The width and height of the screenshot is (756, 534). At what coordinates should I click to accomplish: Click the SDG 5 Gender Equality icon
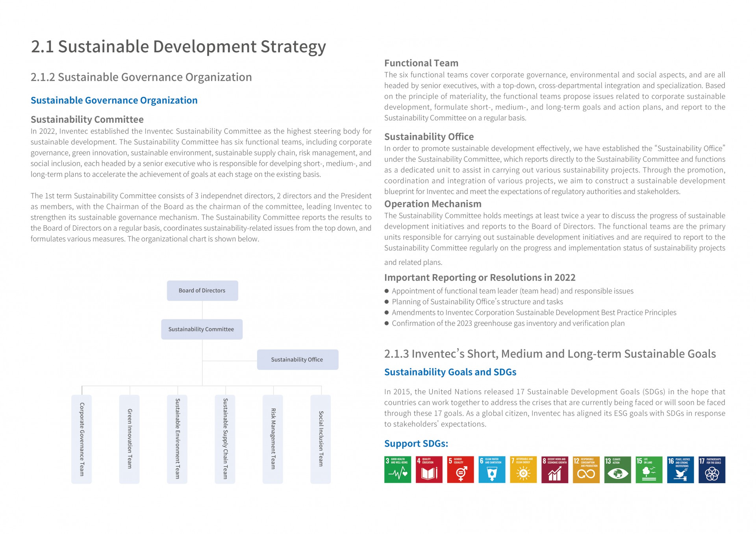(x=460, y=469)
